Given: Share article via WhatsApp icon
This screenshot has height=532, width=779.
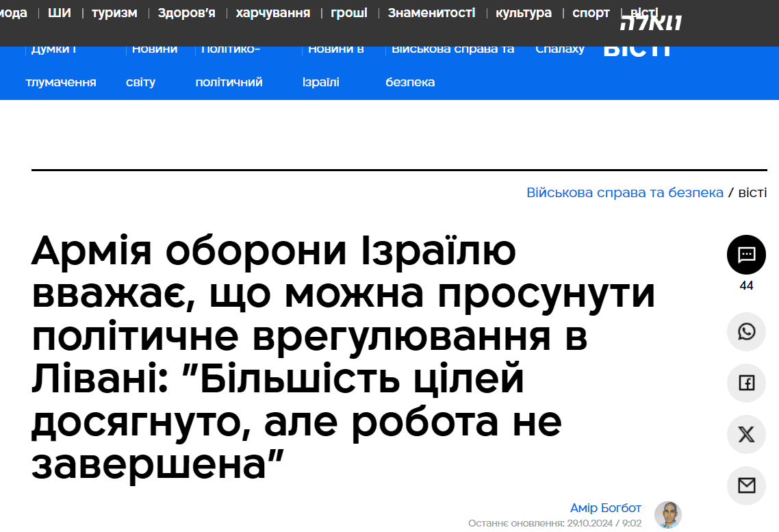Looking at the screenshot, I should [x=746, y=332].
